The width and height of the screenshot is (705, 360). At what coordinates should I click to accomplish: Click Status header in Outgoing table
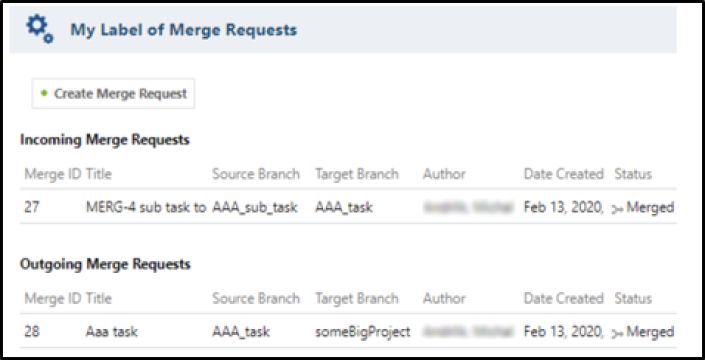(633, 298)
